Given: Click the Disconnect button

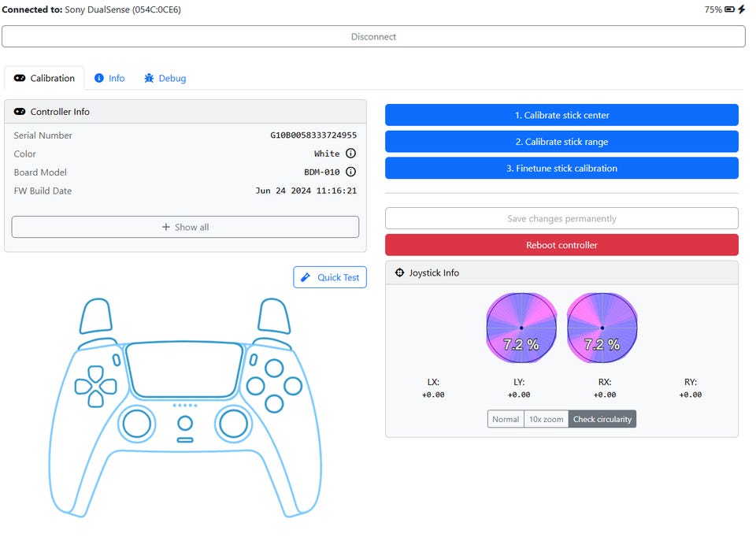Looking at the screenshot, I should tap(373, 37).
